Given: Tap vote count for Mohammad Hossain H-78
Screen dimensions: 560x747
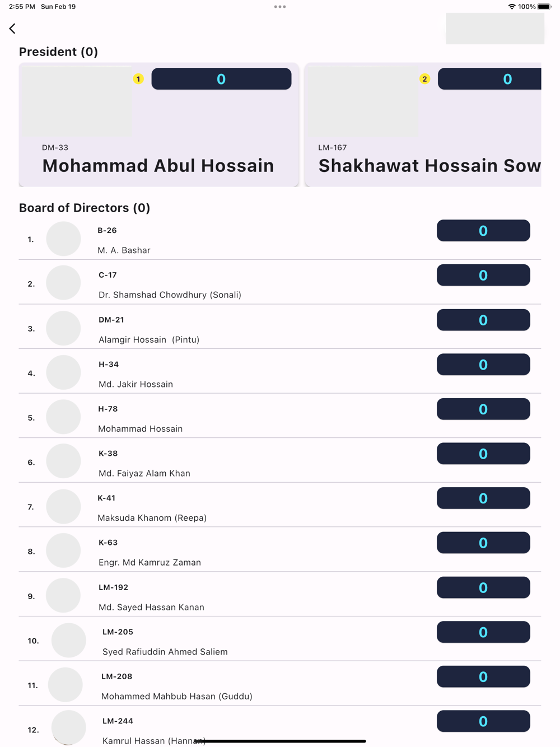Looking at the screenshot, I should [483, 409].
